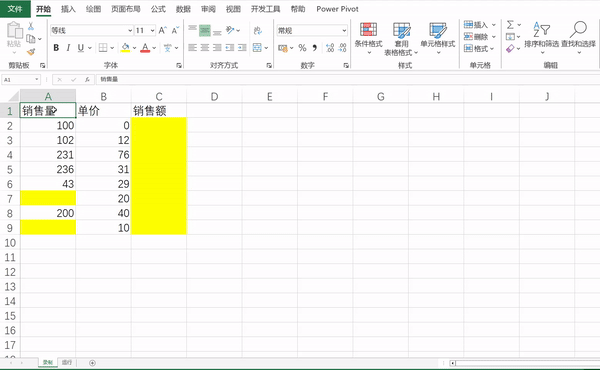Click increase indent icon

(242, 48)
